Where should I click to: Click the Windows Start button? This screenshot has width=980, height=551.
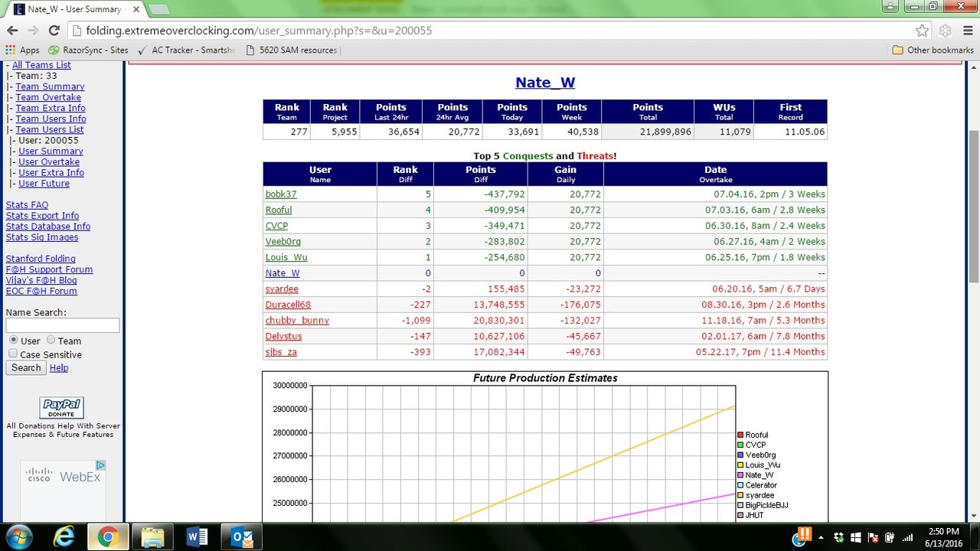pyautogui.click(x=18, y=536)
